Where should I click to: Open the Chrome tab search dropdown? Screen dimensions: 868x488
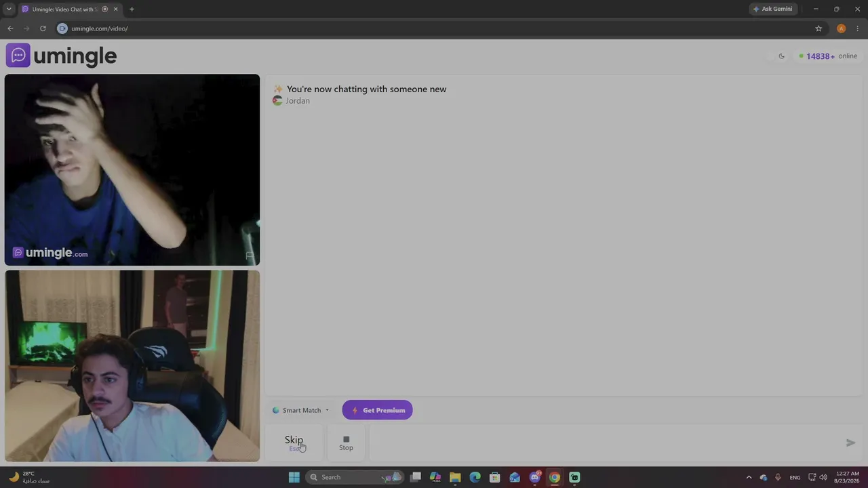9,9
